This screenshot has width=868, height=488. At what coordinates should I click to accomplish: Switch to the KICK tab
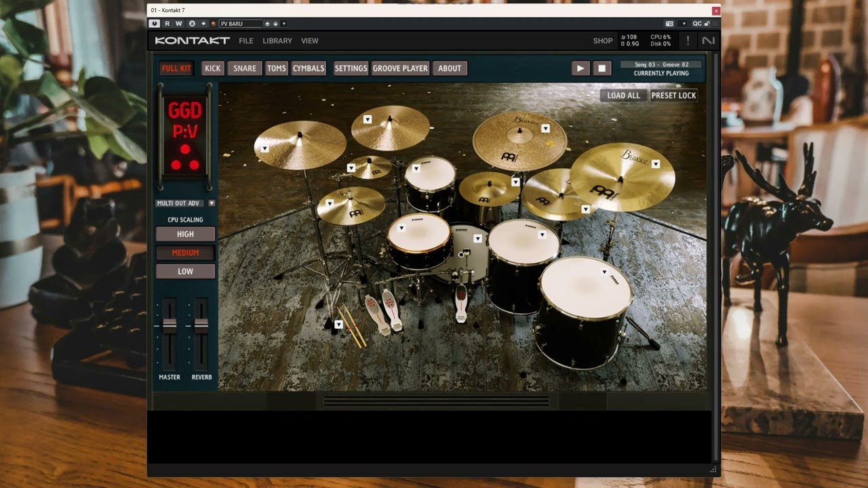coord(213,68)
